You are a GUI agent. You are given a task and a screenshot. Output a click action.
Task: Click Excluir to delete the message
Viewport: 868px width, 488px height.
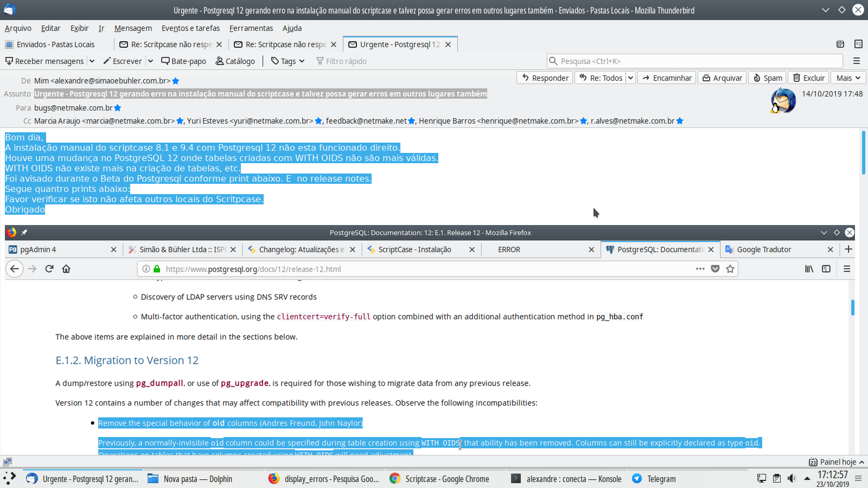coord(808,78)
